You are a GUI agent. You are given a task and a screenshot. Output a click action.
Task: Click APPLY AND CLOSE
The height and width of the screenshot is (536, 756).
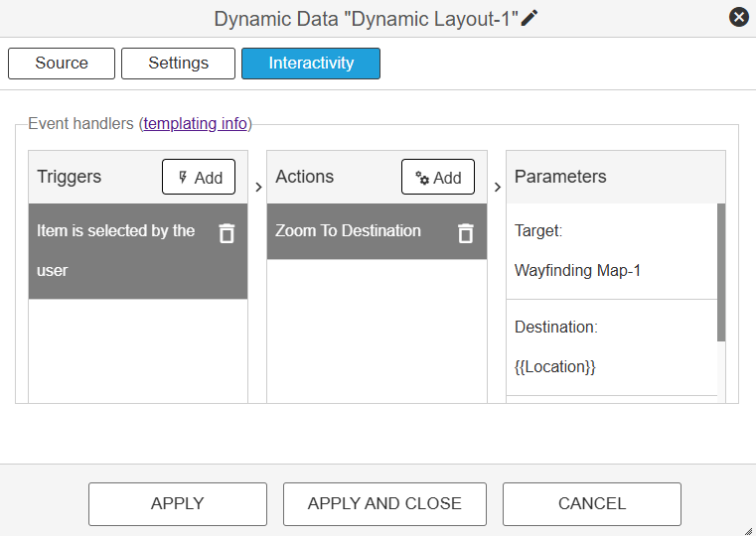pyautogui.click(x=384, y=503)
